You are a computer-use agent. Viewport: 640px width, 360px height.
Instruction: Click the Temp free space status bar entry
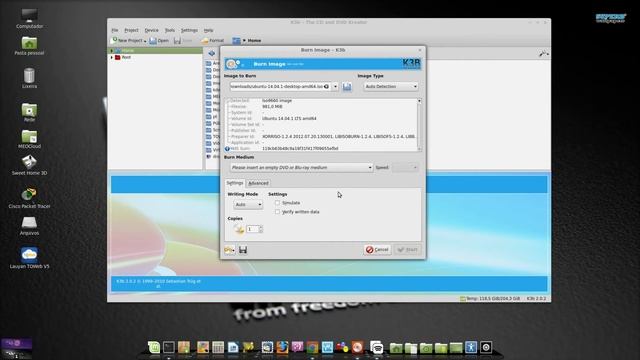tap(490, 299)
